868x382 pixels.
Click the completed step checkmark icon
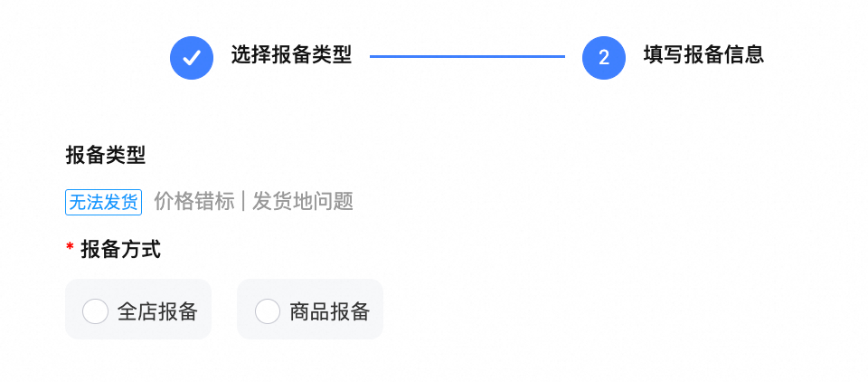tap(192, 58)
